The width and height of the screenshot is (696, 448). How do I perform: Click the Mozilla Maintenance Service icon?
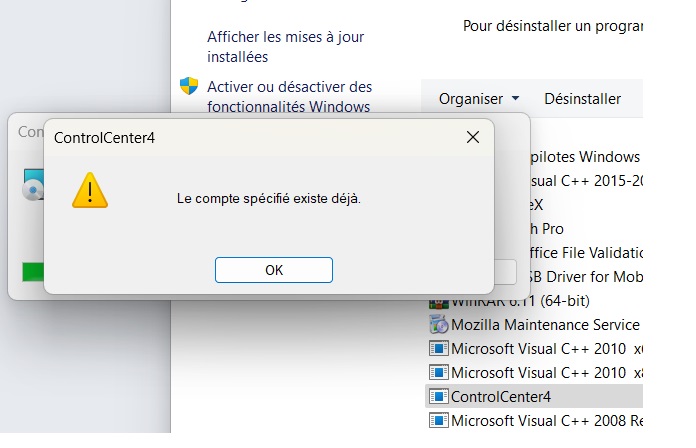click(439, 325)
